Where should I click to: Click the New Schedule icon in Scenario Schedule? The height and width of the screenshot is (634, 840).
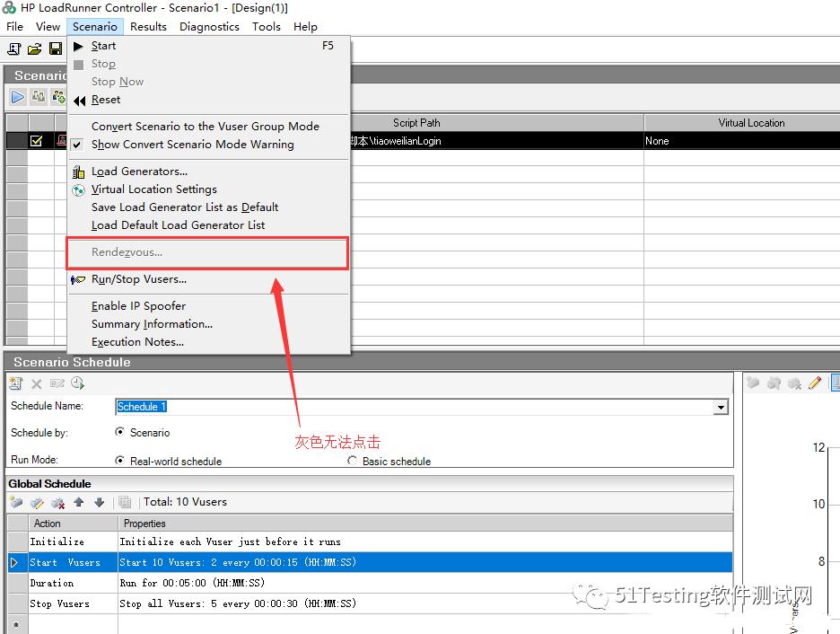tap(15, 383)
